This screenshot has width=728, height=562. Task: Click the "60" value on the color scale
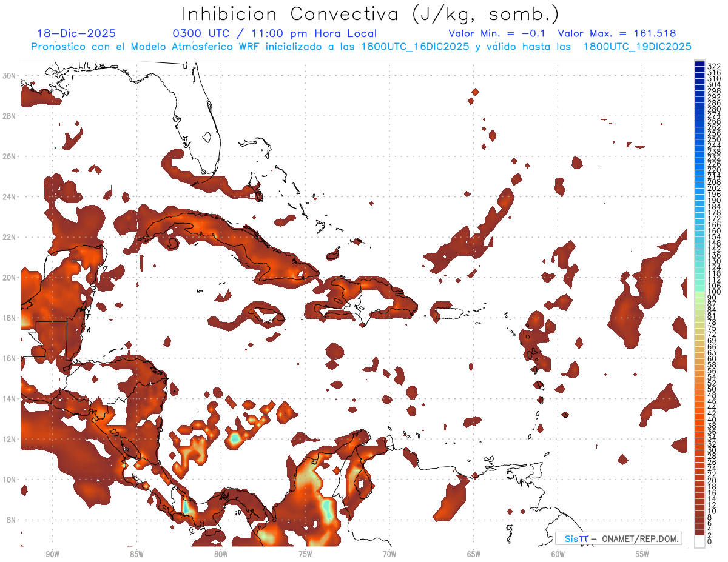[x=712, y=359]
